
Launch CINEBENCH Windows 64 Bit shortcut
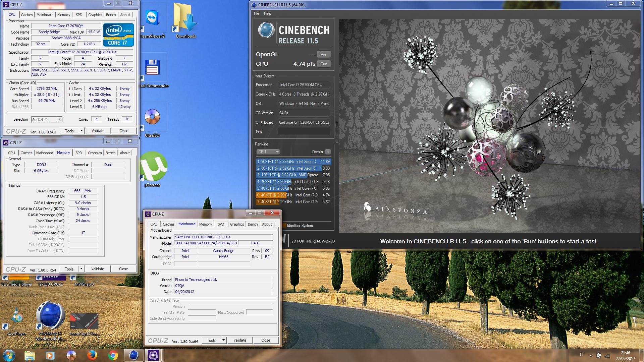tap(50, 320)
